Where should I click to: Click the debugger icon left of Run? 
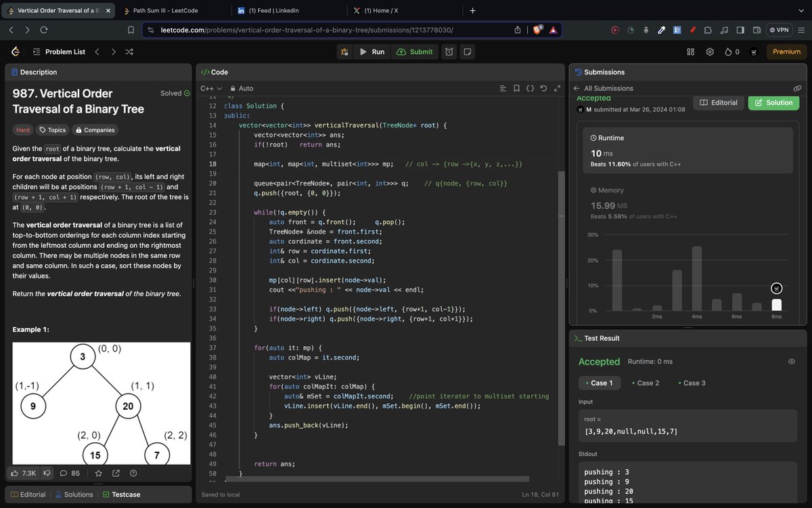point(345,51)
